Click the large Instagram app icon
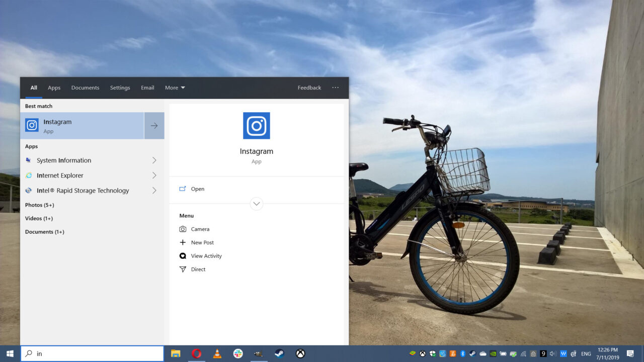This screenshot has height=362, width=644. 257,126
